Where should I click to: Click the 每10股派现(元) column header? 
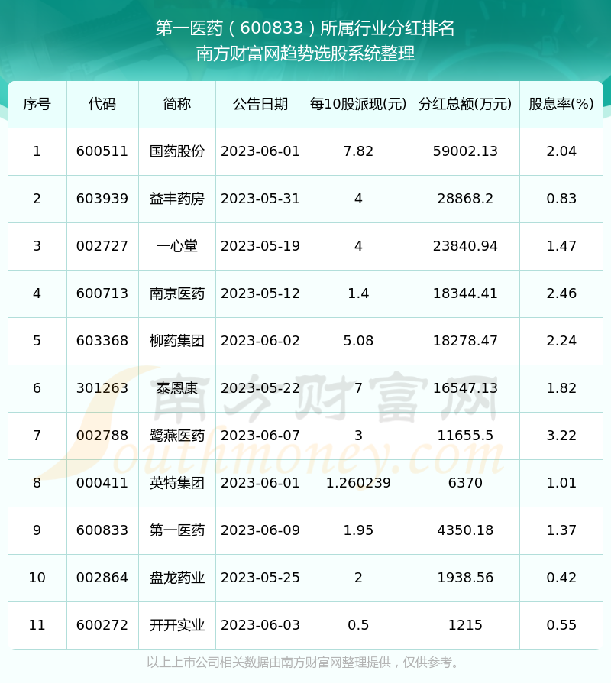click(358, 105)
